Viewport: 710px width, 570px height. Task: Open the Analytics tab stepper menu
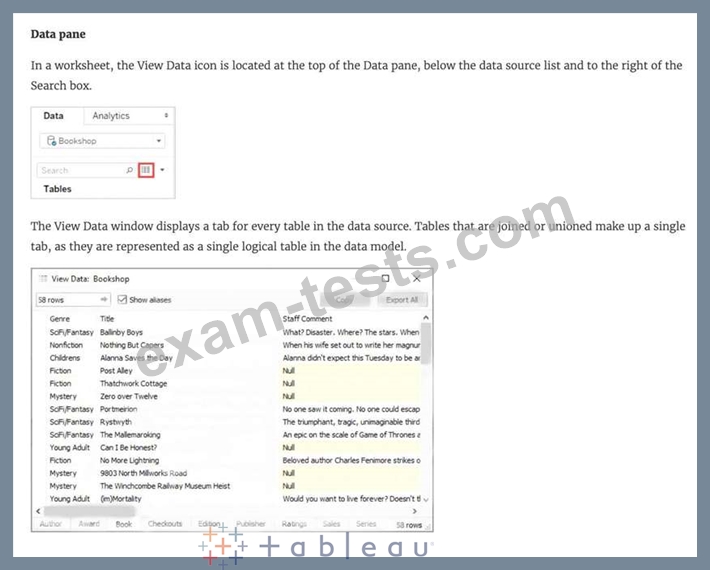[x=166, y=115]
